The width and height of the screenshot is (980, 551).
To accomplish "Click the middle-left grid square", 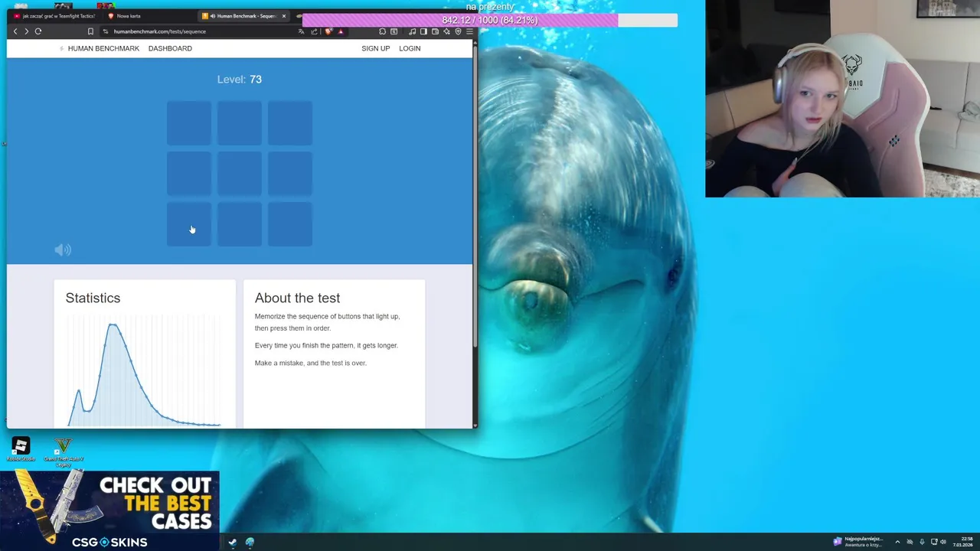I will [x=189, y=174].
